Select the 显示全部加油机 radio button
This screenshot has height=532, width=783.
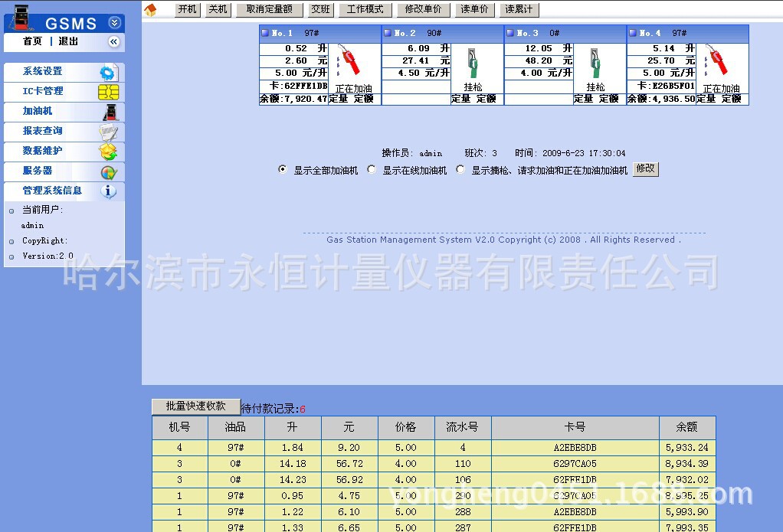pyautogui.click(x=283, y=169)
